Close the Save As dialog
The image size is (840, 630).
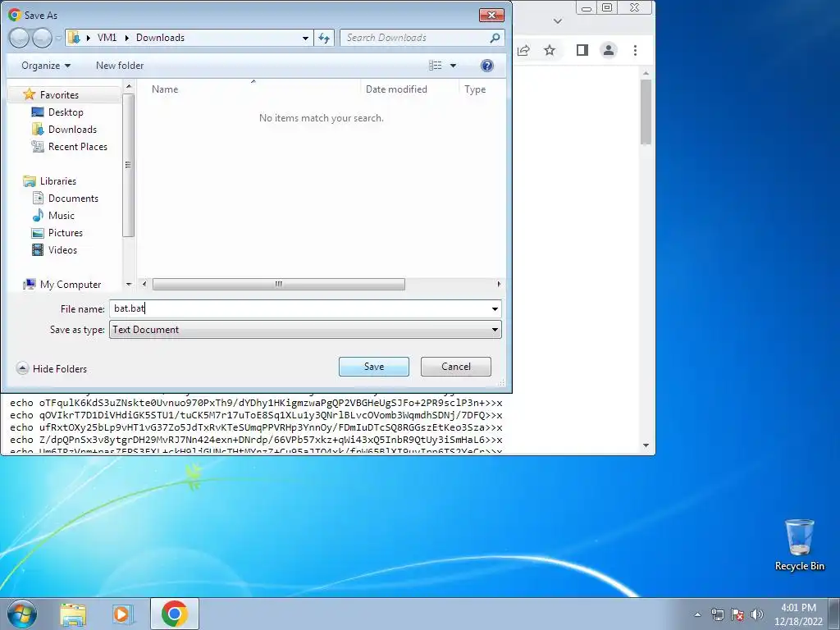point(491,15)
